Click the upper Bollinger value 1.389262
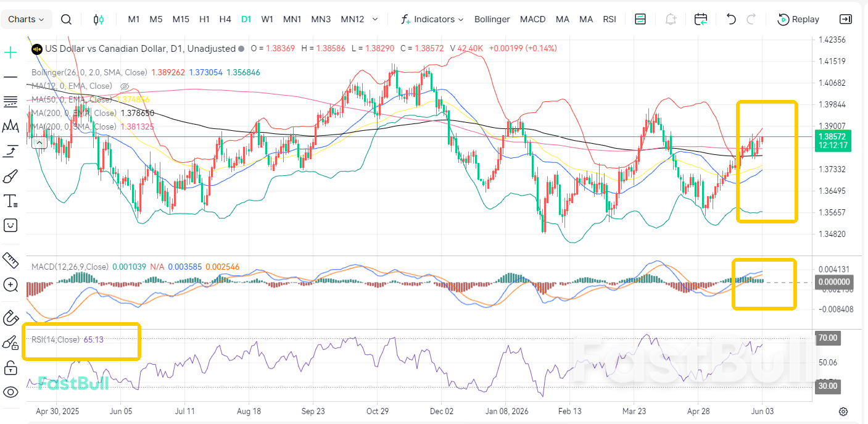868x424 pixels. coord(168,72)
